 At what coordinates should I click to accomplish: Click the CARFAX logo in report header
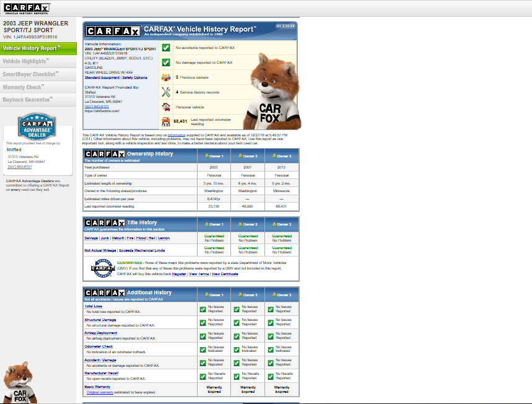pos(113,31)
